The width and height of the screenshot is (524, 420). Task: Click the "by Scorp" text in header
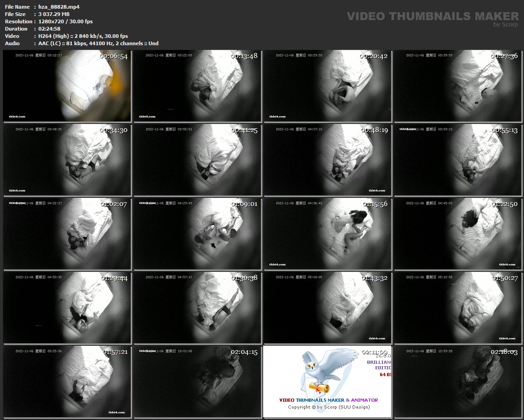pos(506,25)
